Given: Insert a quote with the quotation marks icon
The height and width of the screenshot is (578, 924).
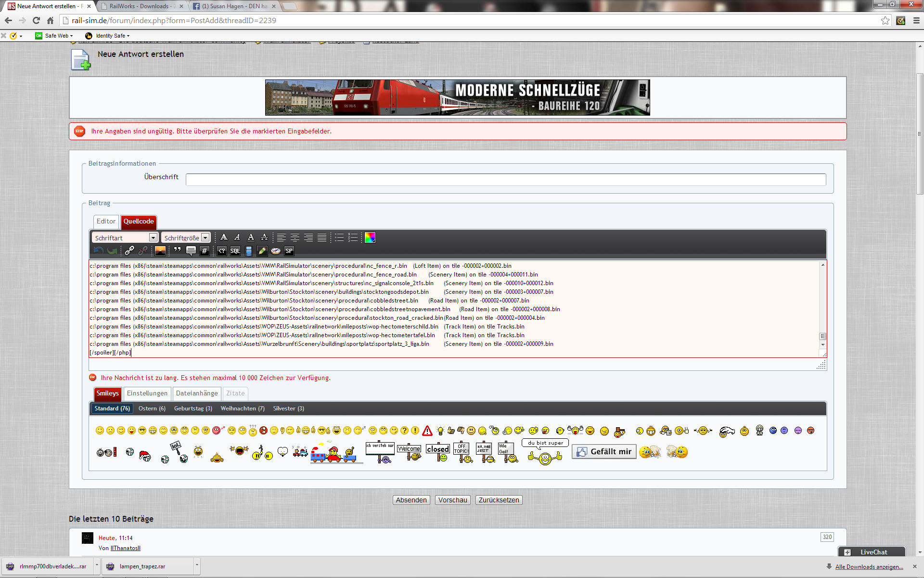Looking at the screenshot, I should tap(178, 250).
